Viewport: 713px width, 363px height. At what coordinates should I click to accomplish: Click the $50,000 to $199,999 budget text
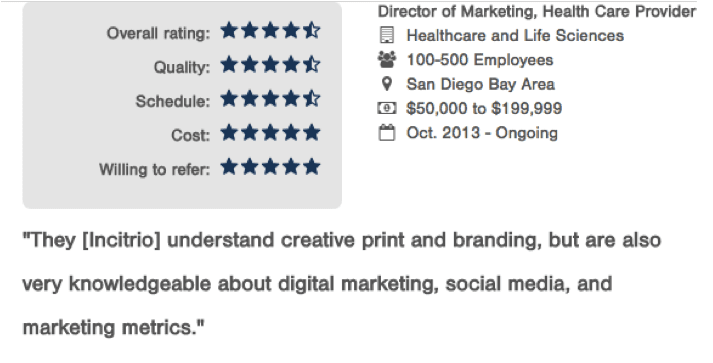coord(484,108)
